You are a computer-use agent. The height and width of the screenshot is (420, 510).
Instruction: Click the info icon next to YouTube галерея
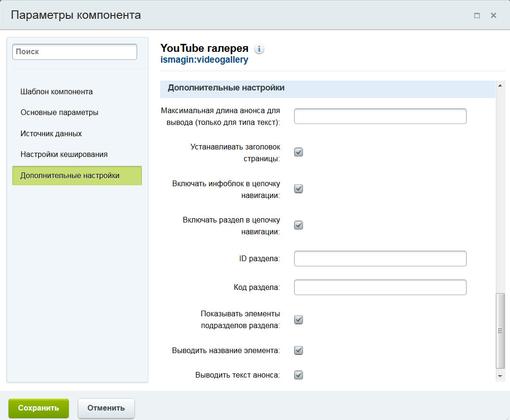tap(259, 49)
